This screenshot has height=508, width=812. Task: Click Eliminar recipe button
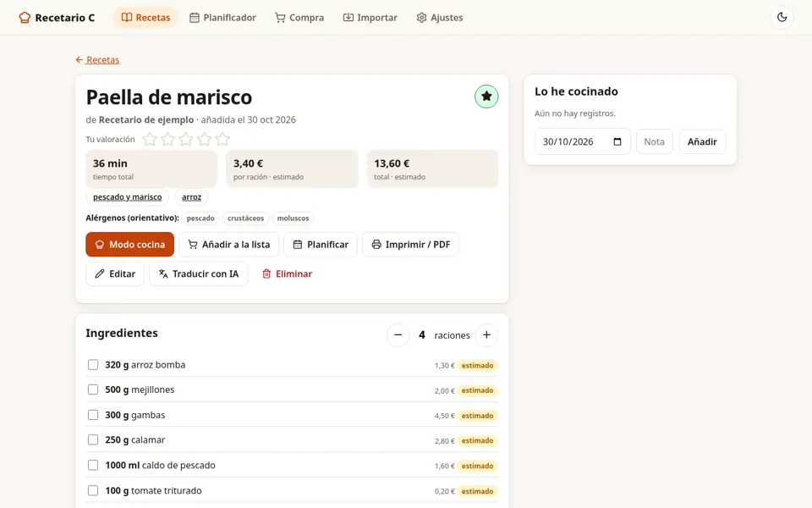[x=287, y=273]
